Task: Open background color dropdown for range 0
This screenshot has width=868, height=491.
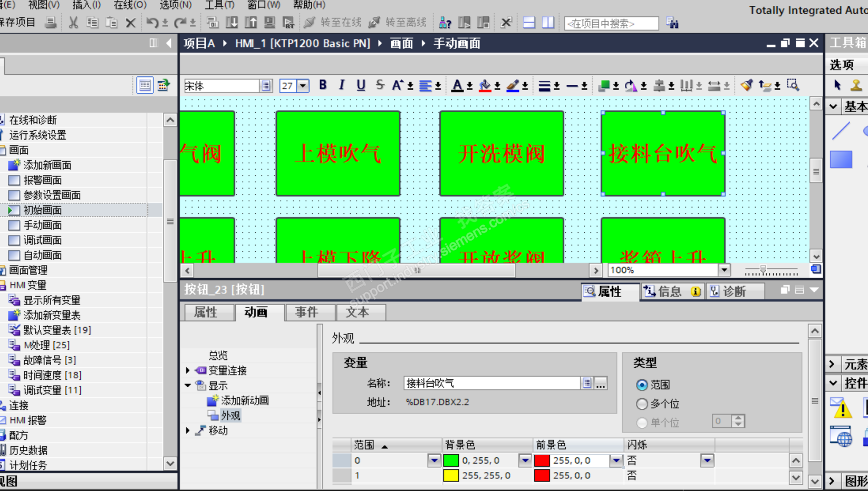Action: pyautogui.click(x=525, y=460)
